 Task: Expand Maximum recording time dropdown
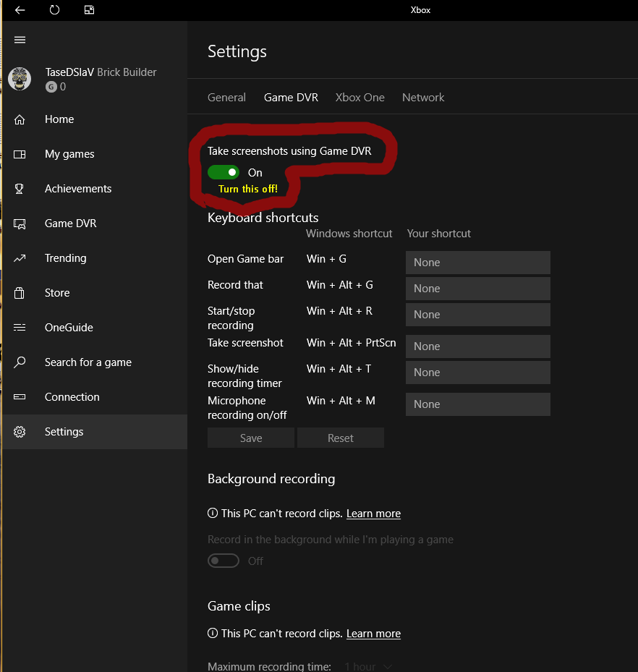369,666
